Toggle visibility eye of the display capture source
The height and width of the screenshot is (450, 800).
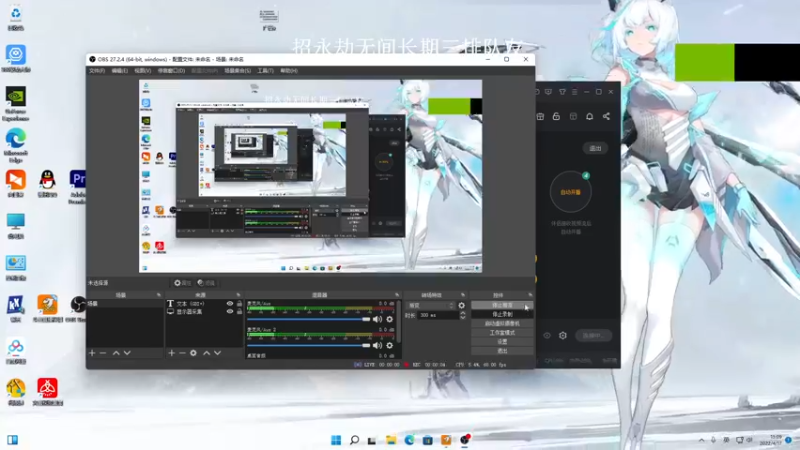[230, 311]
